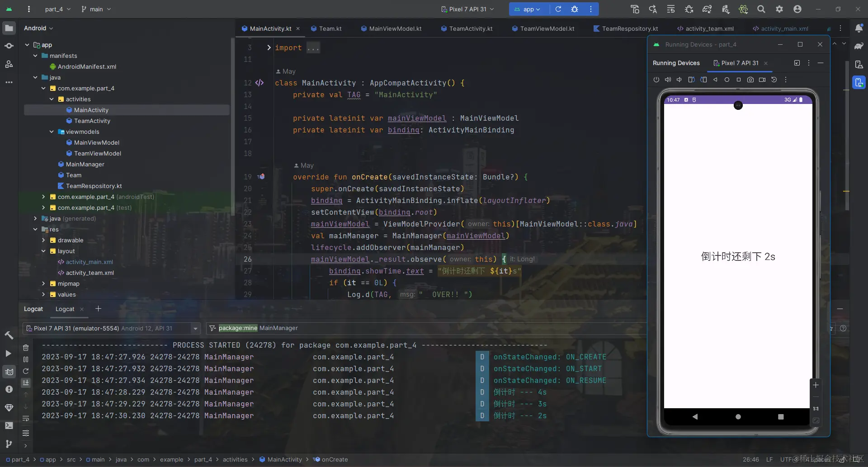The height and width of the screenshot is (467, 868).
Task: Toggle the Resource Manager tool window
Action: click(x=9, y=64)
